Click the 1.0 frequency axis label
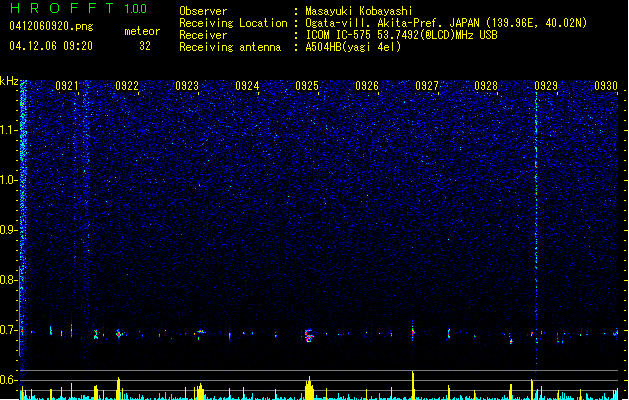The image size is (629, 400). [8, 180]
